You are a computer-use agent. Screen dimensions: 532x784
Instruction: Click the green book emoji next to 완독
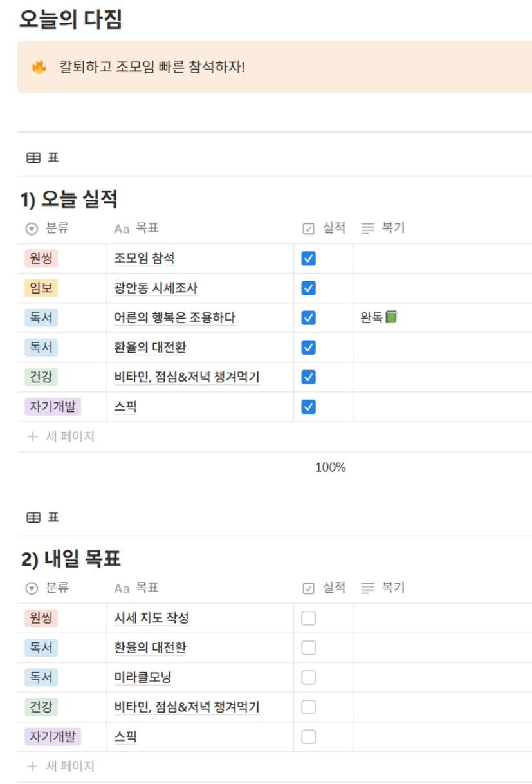391,317
